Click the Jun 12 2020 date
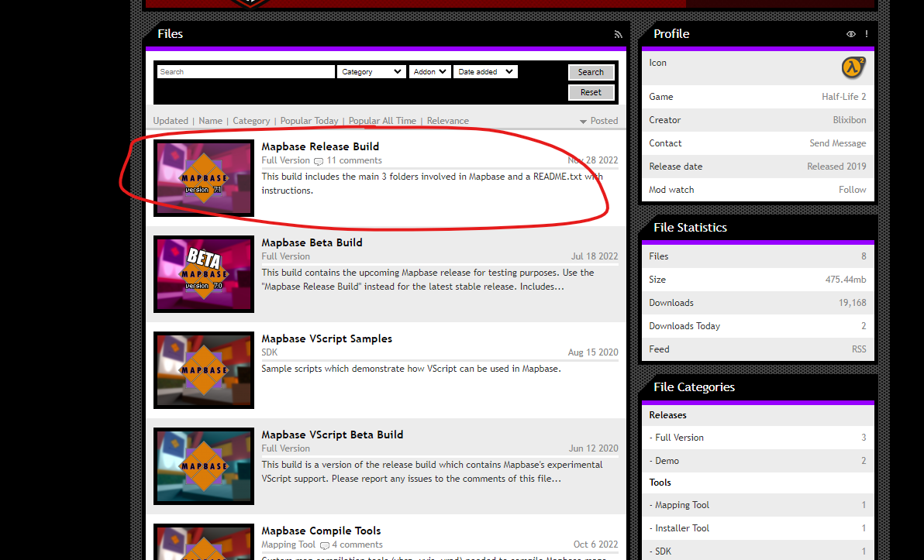This screenshot has height=560, width=924. pyautogui.click(x=594, y=448)
